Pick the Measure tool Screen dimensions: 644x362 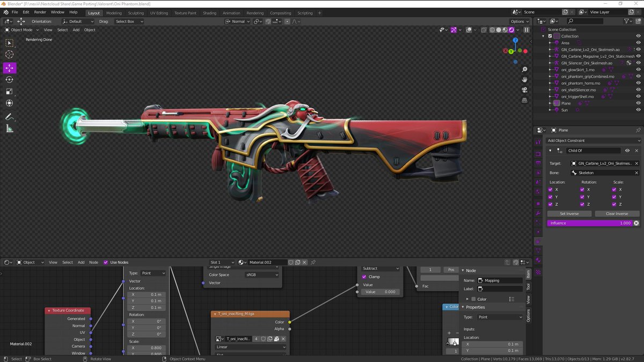click(x=9, y=128)
